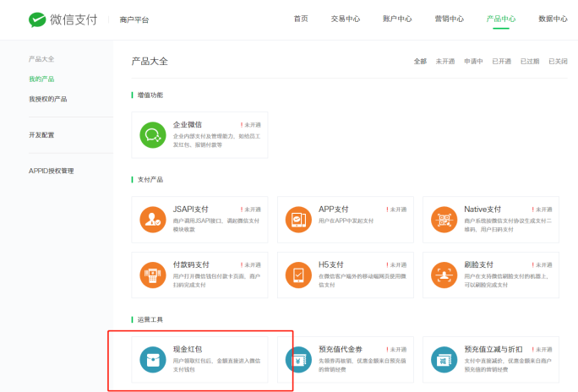
Task: Click the H5支付 mobile icon
Action: click(298, 275)
